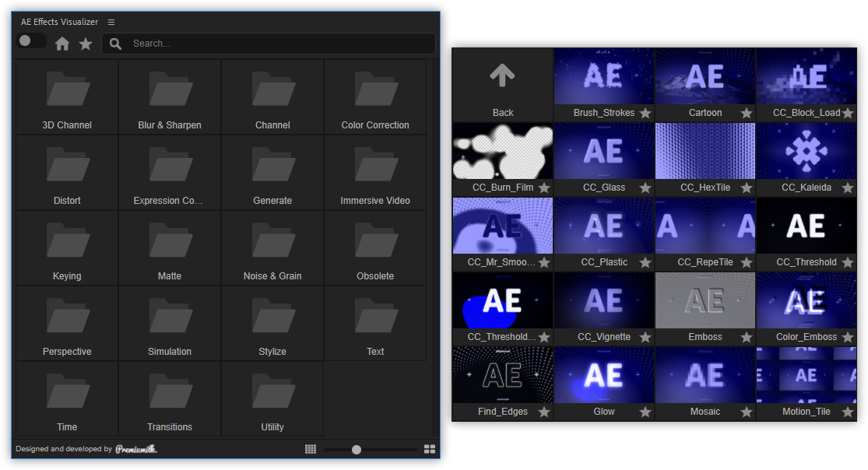Select the CC_Glass effect thumbnail
868x470 pixels.
point(604,151)
